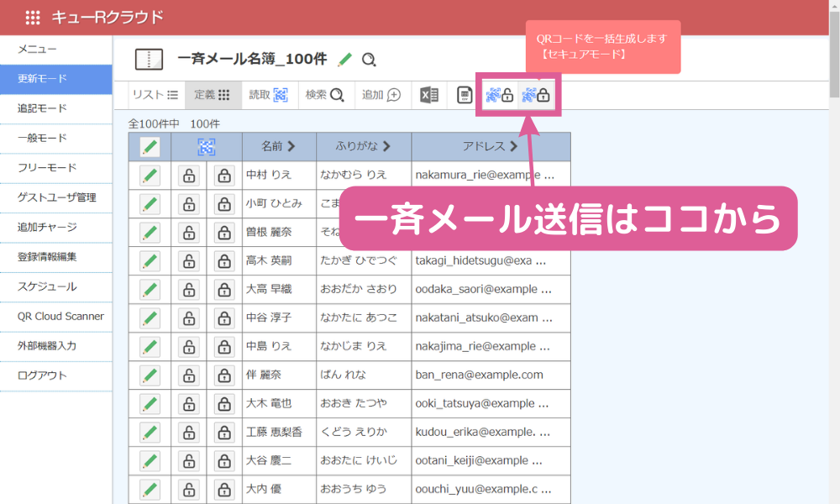Edit the 高木 英嗣 row
Image resolution: width=840 pixels, height=504 pixels.
pyautogui.click(x=150, y=261)
